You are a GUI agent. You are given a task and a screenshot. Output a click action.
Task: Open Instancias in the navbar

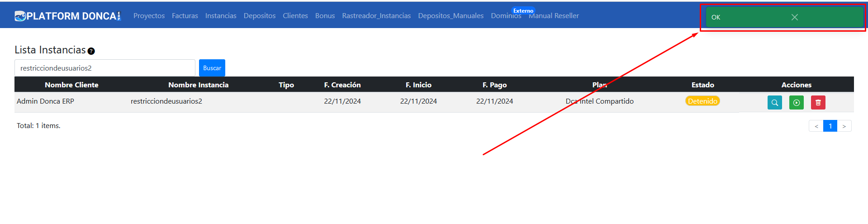pos(221,16)
